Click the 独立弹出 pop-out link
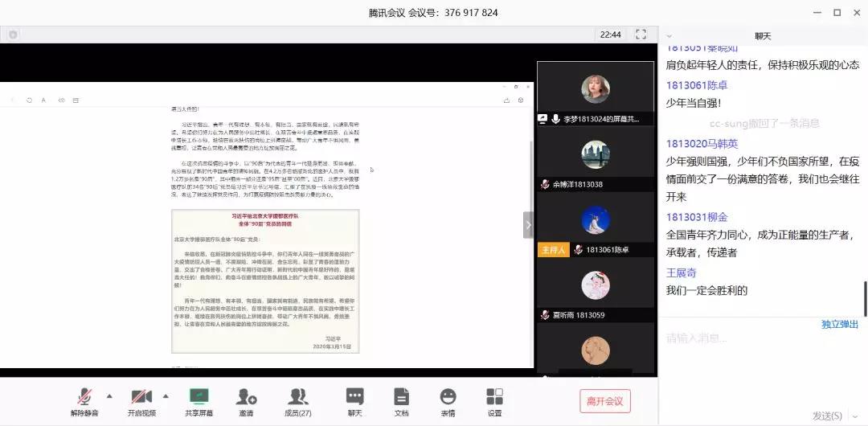The width and height of the screenshot is (868, 426). click(839, 325)
